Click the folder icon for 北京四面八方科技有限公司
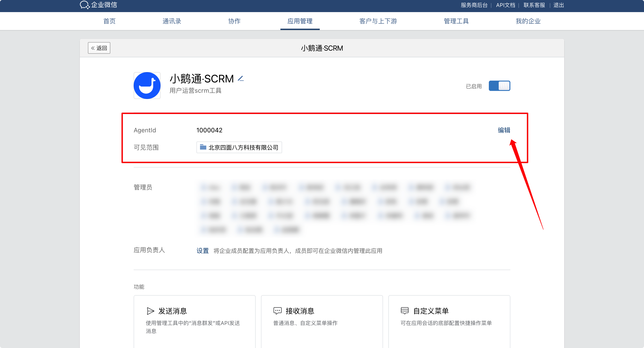 click(x=203, y=147)
